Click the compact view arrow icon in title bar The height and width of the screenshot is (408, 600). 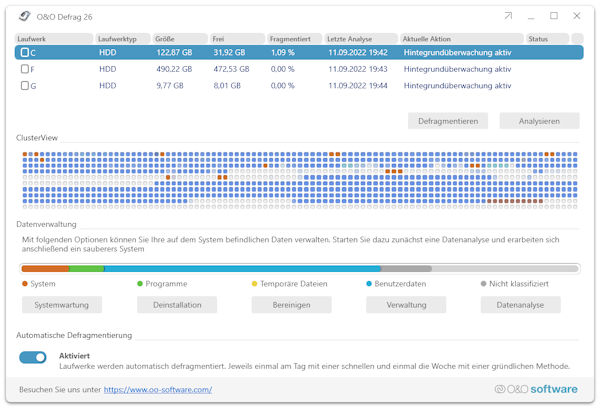coord(508,16)
